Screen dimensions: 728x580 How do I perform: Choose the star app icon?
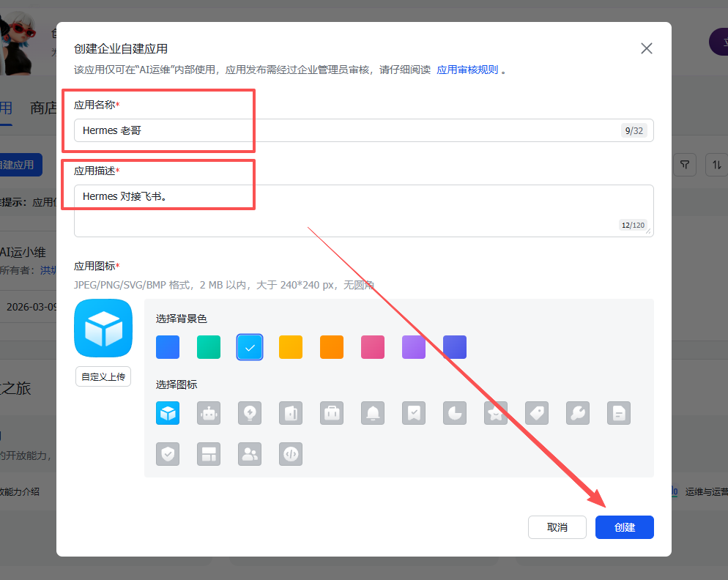(x=496, y=413)
